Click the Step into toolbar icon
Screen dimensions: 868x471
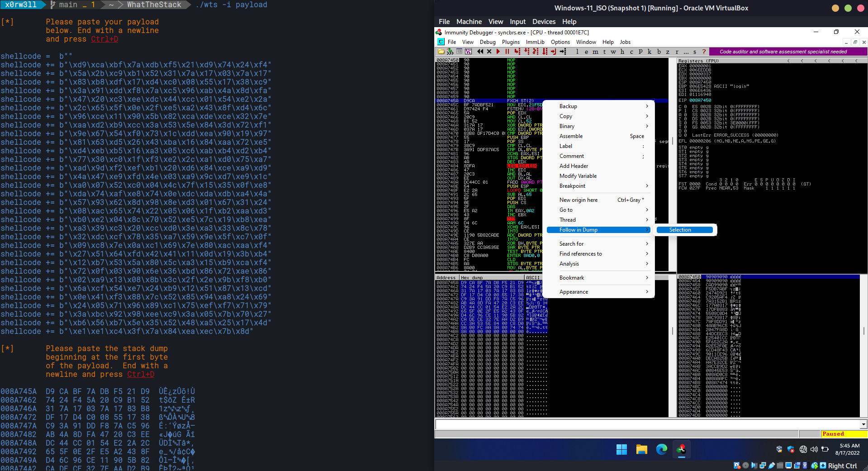[x=517, y=52]
